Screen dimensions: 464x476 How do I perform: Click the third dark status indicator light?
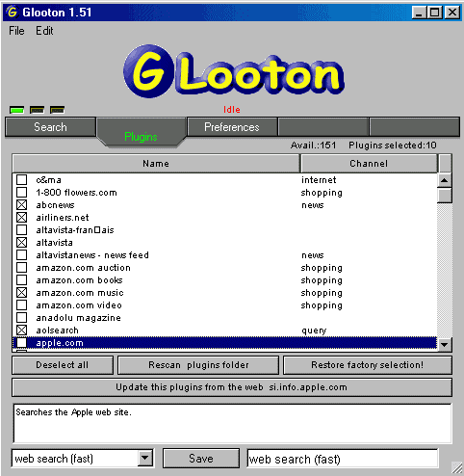click(x=57, y=110)
